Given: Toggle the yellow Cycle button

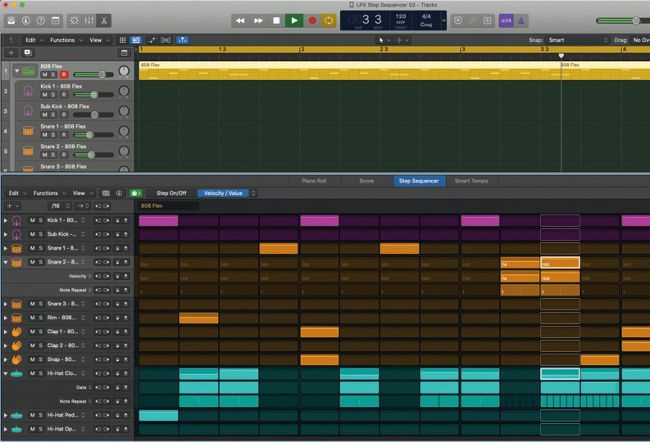Looking at the screenshot, I should (329, 20).
